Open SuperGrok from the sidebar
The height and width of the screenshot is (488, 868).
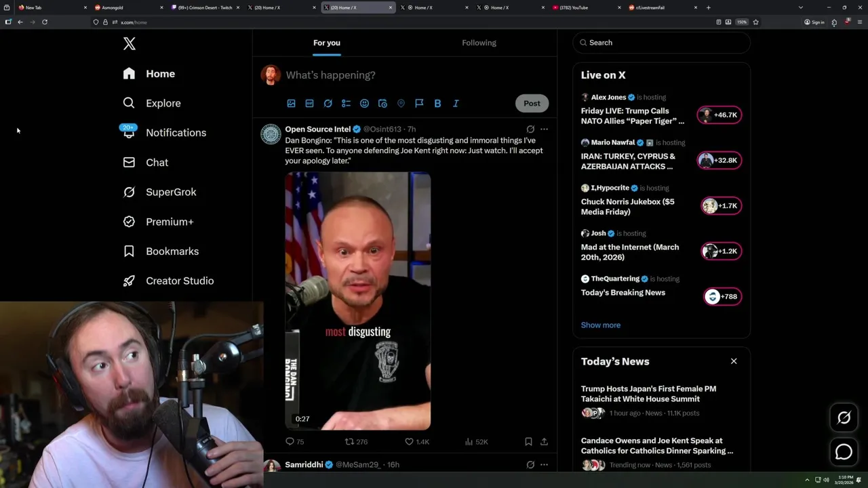pyautogui.click(x=159, y=192)
